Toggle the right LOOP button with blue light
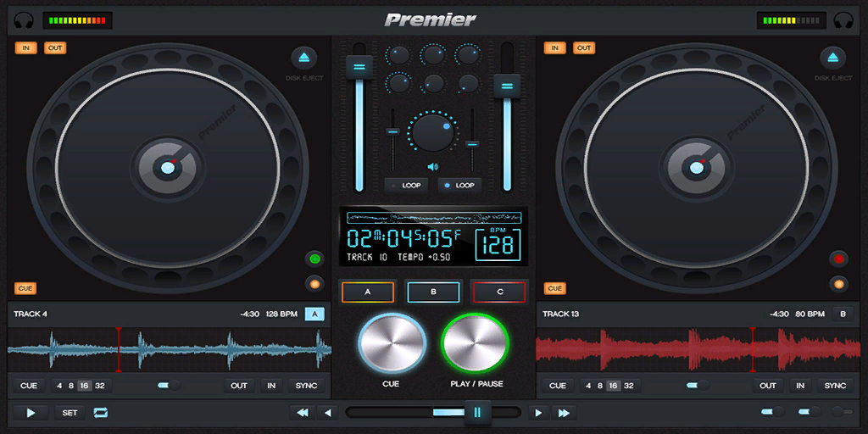The width and height of the screenshot is (868, 434). [459, 186]
